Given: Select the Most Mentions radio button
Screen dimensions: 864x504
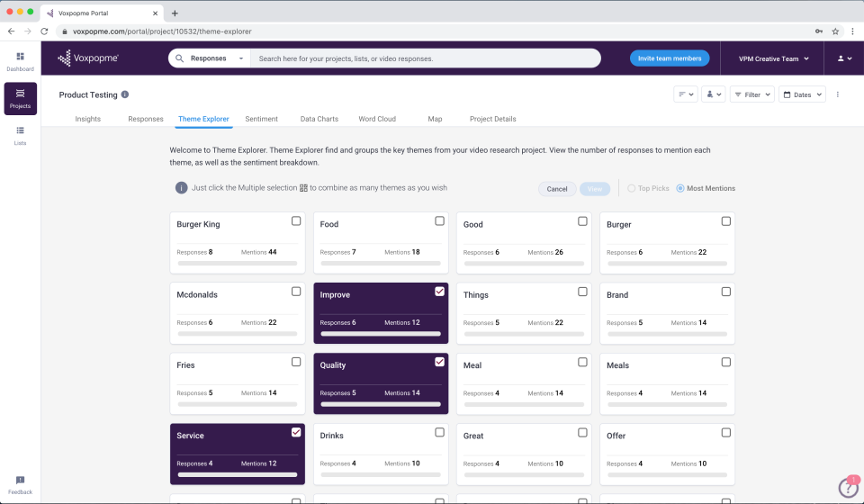Looking at the screenshot, I should 680,188.
